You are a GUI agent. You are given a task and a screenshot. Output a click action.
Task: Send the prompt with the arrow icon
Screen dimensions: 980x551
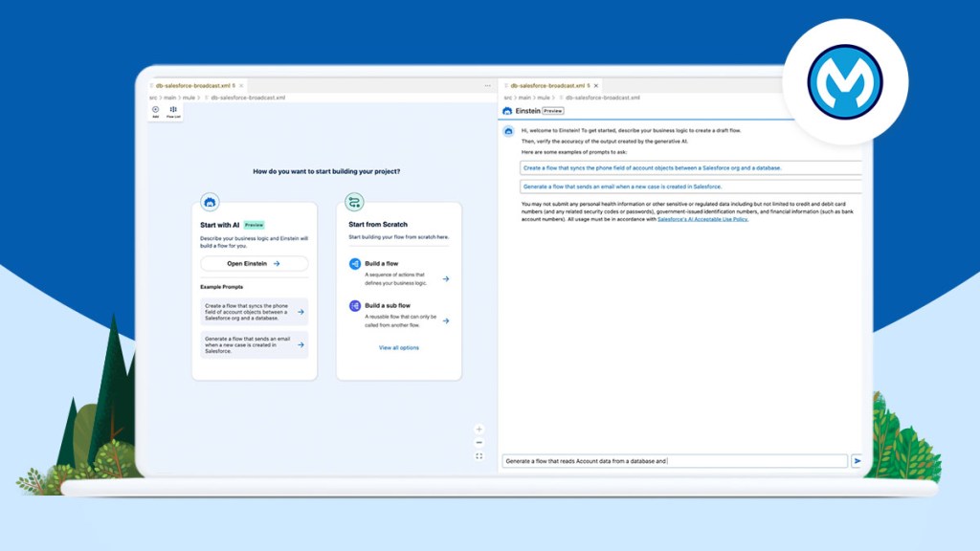coord(857,461)
